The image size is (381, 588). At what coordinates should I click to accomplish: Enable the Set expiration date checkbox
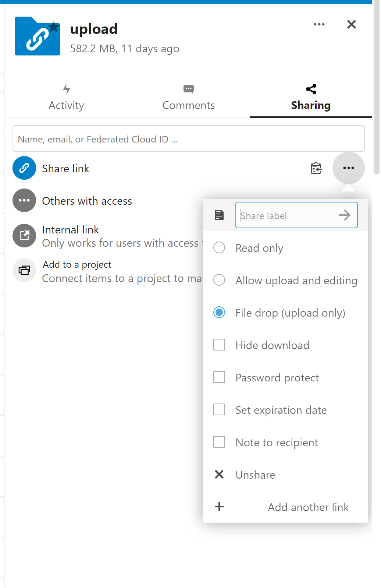point(219,410)
